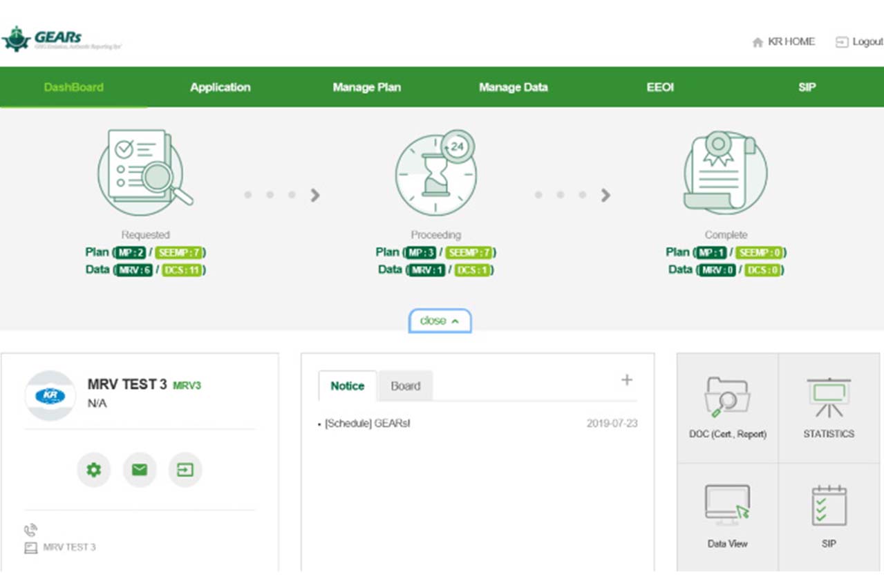Click the GEARs logo

click(x=62, y=39)
